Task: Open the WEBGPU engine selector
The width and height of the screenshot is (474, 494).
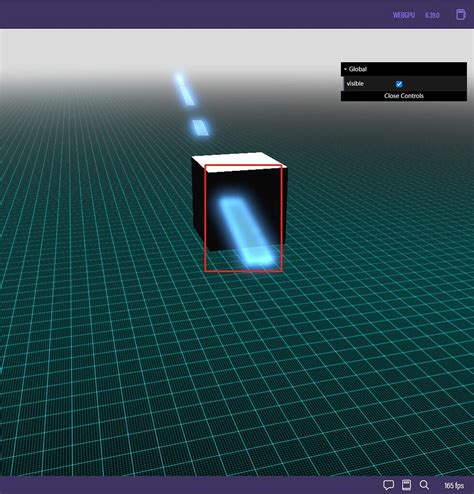Action: [x=404, y=15]
